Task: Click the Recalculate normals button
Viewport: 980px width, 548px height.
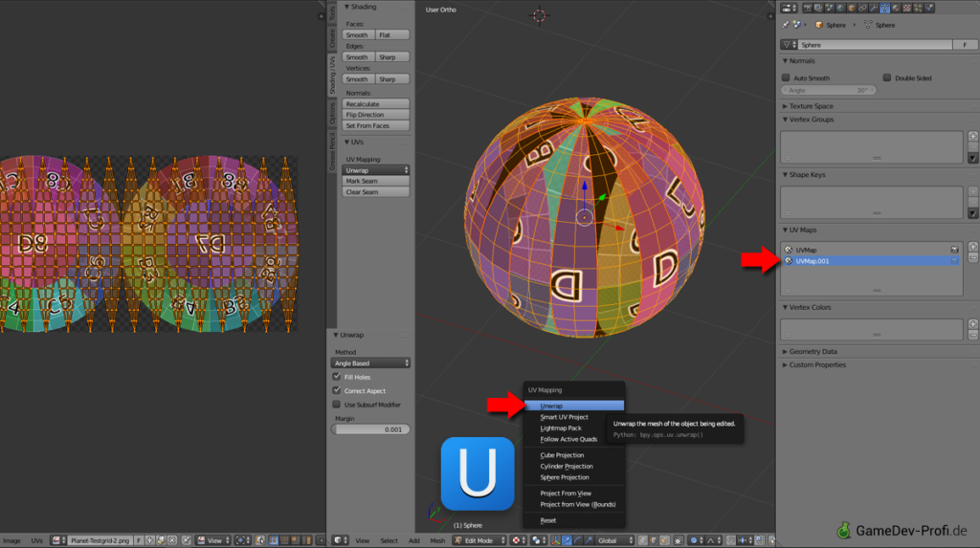Action: coord(375,103)
